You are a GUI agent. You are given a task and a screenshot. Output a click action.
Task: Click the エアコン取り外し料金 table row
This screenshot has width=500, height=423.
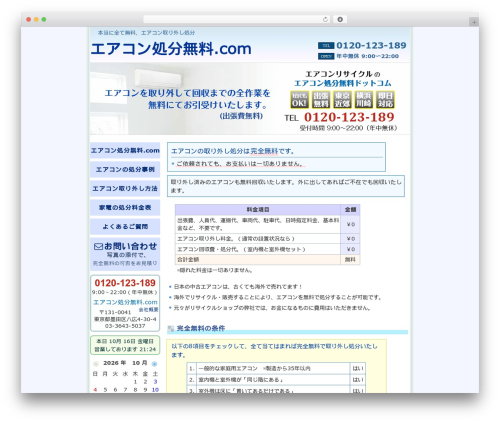[x=267, y=239]
